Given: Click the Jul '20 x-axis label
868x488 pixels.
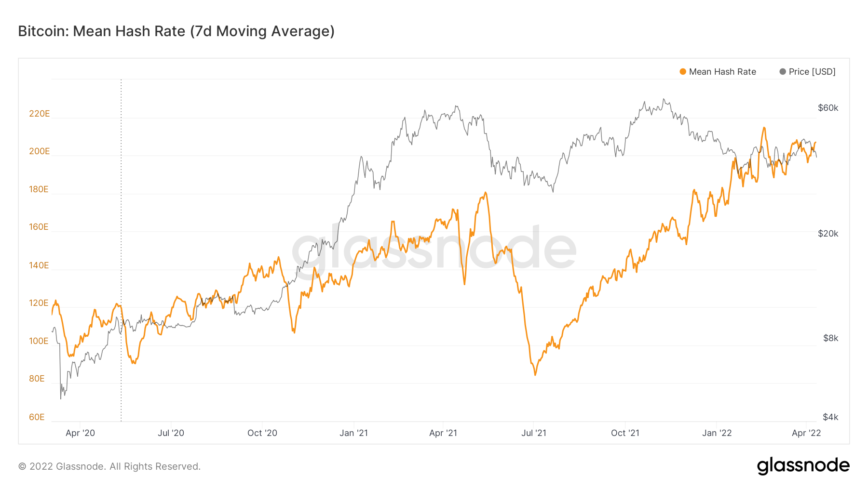Looking at the screenshot, I should pyautogui.click(x=171, y=433).
